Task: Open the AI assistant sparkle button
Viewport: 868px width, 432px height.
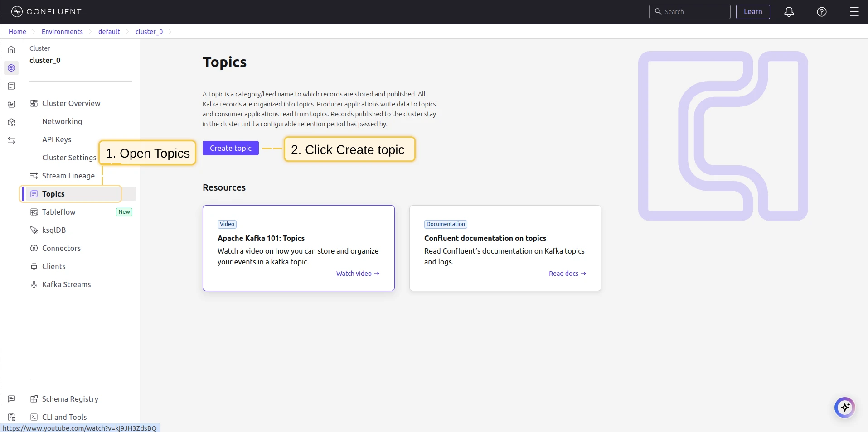Action: click(x=845, y=408)
